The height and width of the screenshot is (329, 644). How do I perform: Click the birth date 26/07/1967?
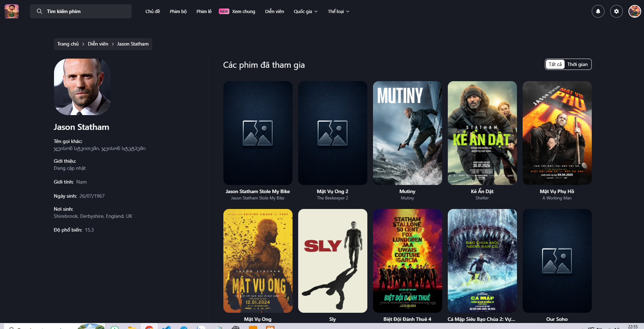[x=92, y=196]
